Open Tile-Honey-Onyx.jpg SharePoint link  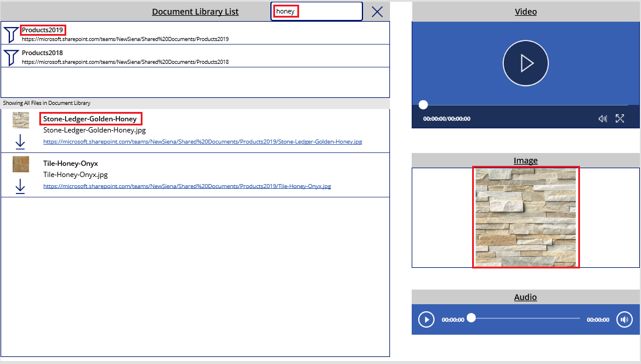point(187,186)
